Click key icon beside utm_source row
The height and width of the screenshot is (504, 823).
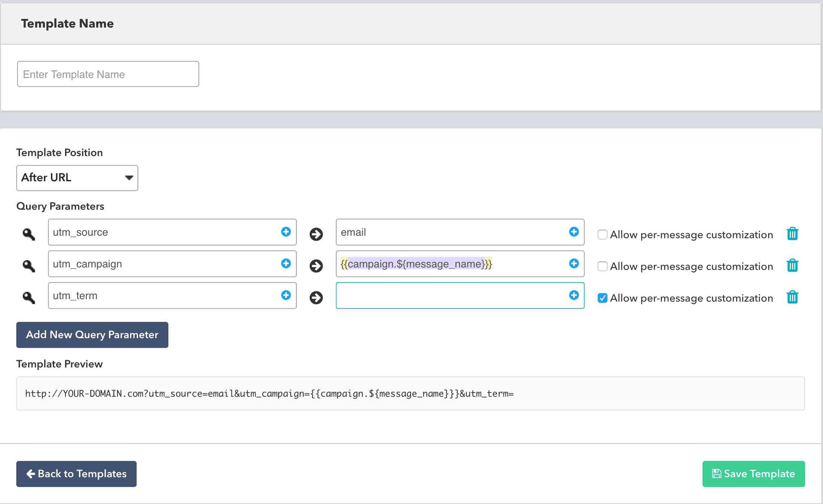(x=29, y=234)
